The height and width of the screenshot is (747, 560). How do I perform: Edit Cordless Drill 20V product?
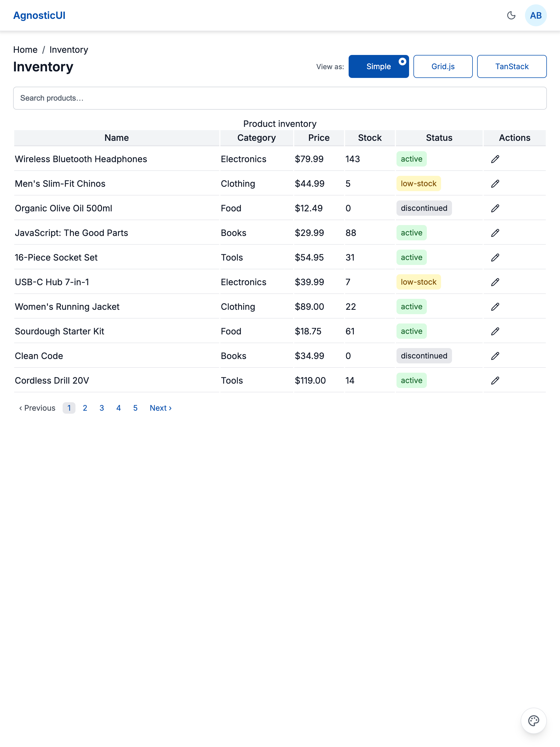click(x=495, y=381)
